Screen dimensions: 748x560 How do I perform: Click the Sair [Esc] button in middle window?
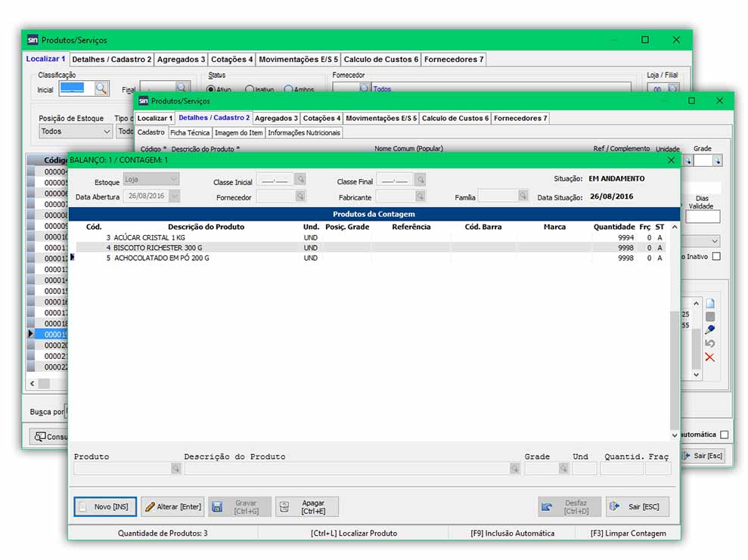(703, 456)
